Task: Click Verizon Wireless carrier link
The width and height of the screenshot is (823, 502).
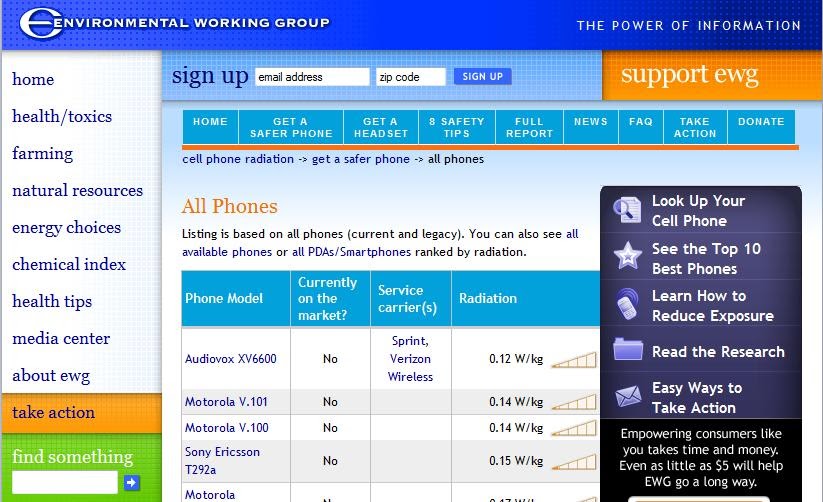Action: (x=410, y=368)
